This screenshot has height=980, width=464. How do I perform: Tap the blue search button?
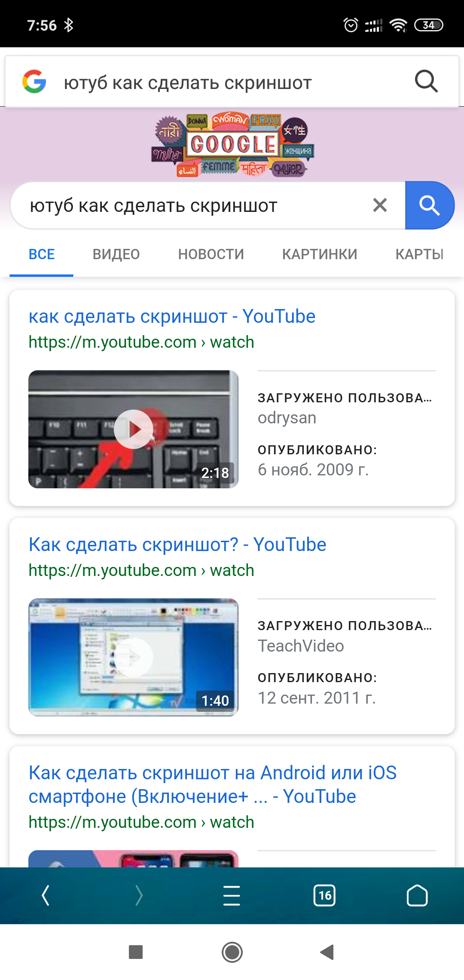[x=430, y=205]
